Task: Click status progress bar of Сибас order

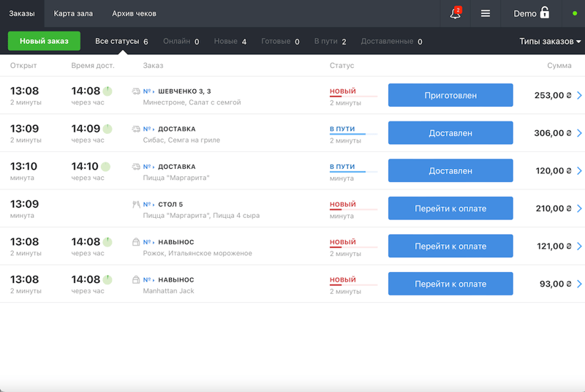Action: (353, 135)
